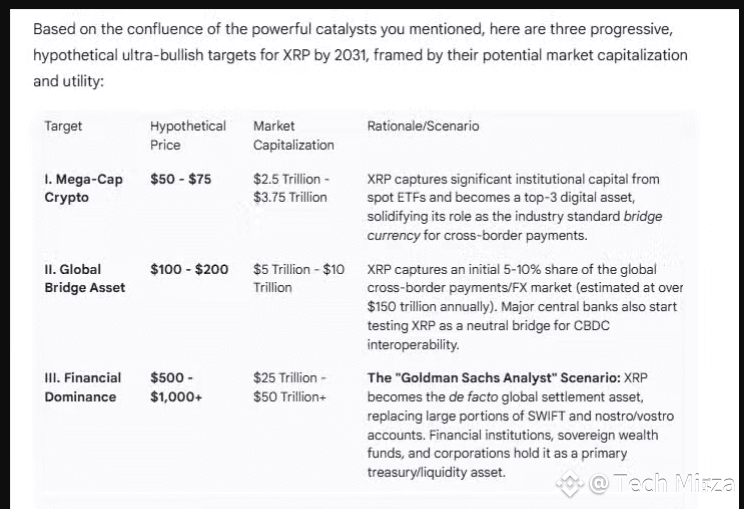The image size is (744, 509).
Task: Click the bold Goldman Sachs Analyst Scenario text
Action: 493,378
